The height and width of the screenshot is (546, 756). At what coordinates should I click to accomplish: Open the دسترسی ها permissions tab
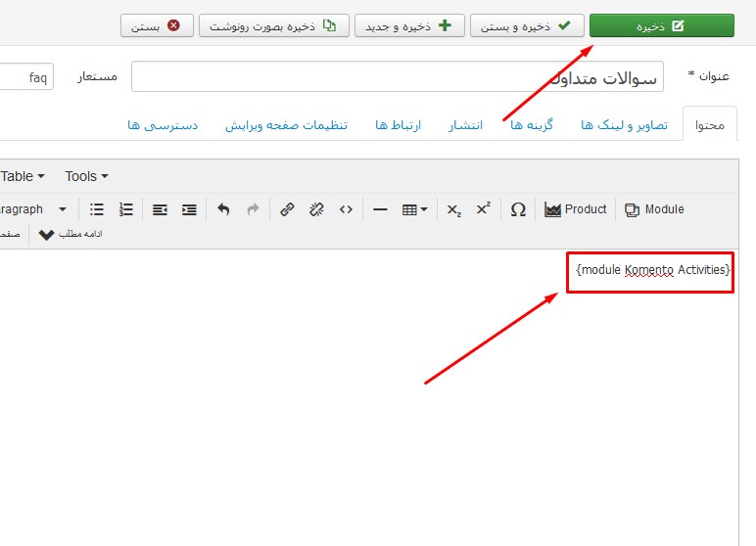click(163, 125)
